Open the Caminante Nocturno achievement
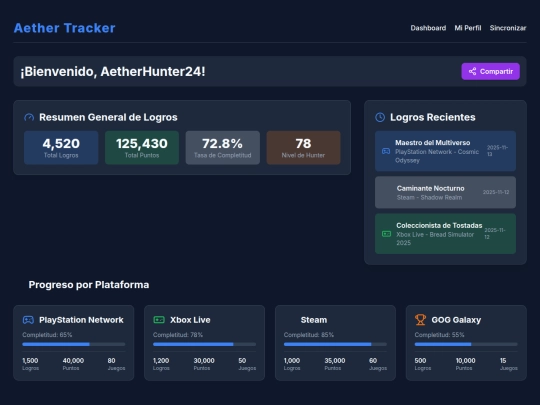 coord(445,192)
